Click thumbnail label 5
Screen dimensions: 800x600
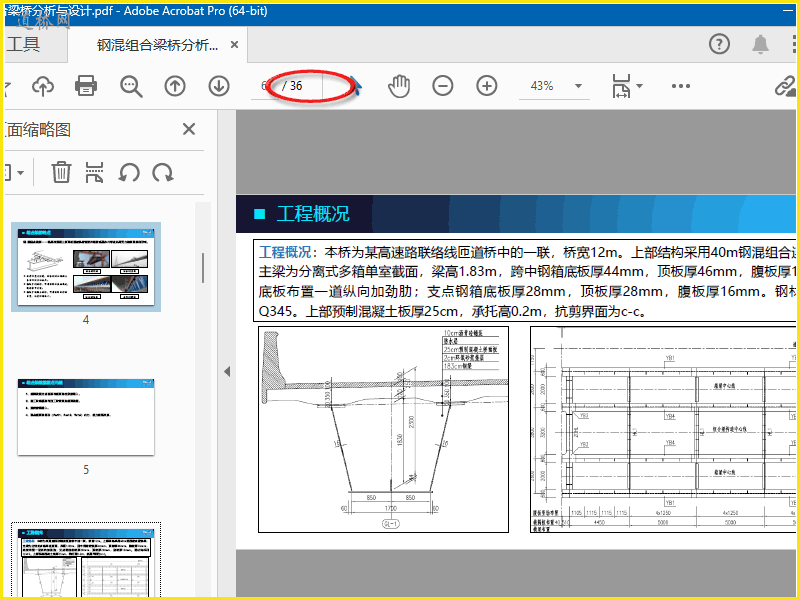(86, 469)
